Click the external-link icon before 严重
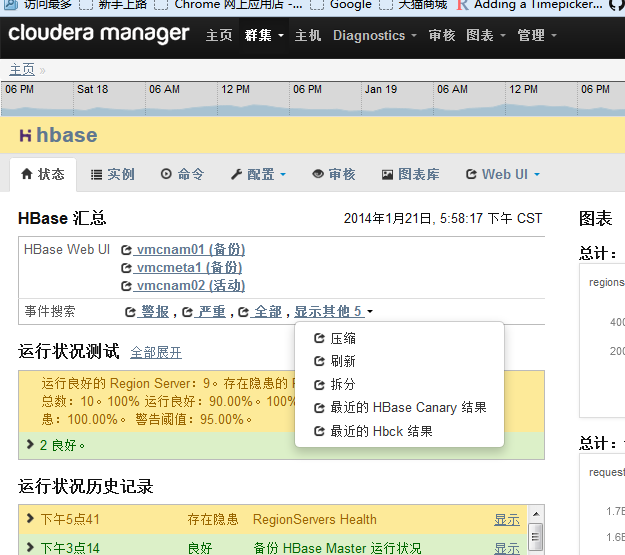This screenshot has width=625, height=555. point(187,312)
